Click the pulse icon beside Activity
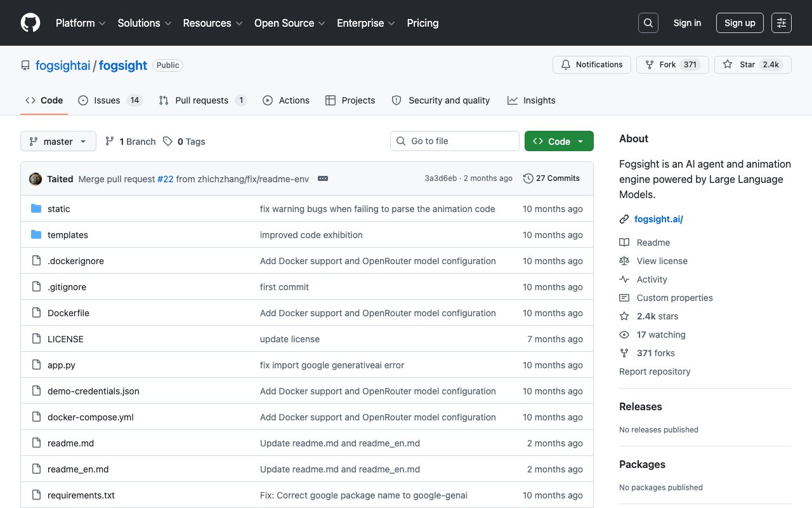The height and width of the screenshot is (508, 812). [x=624, y=279]
